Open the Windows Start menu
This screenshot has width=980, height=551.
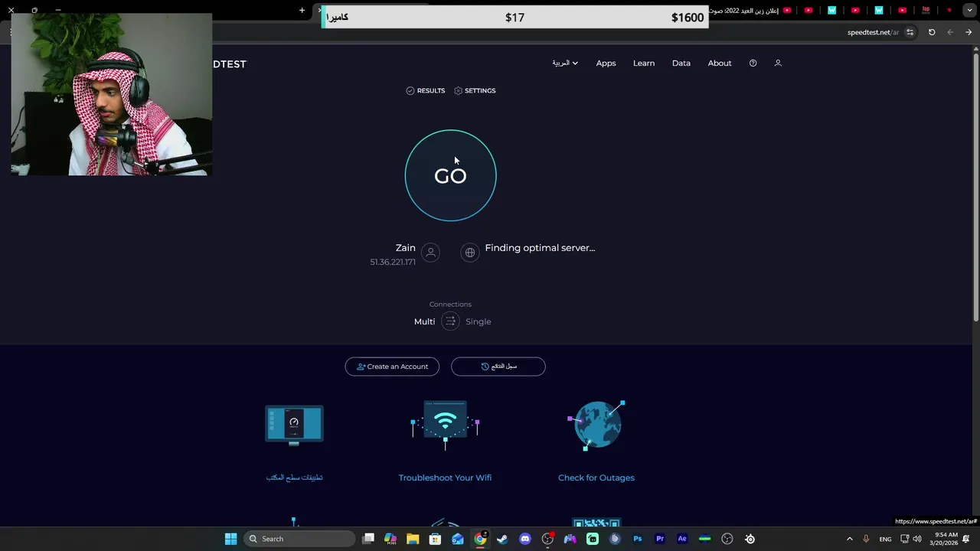(x=230, y=539)
